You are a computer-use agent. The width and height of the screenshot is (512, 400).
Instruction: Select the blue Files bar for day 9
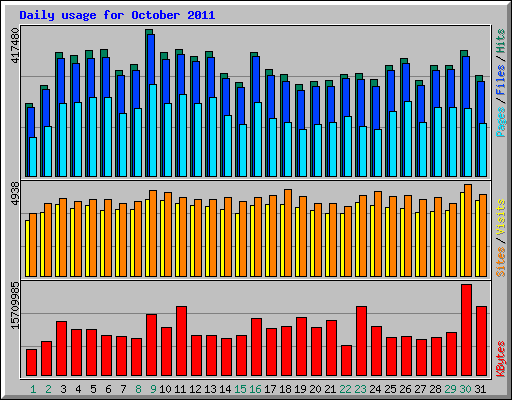point(151,59)
